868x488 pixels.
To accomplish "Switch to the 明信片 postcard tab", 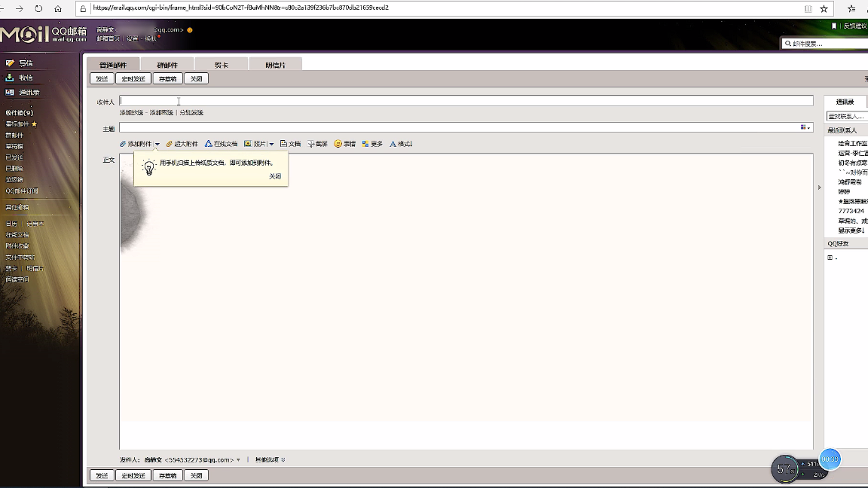I will click(275, 65).
